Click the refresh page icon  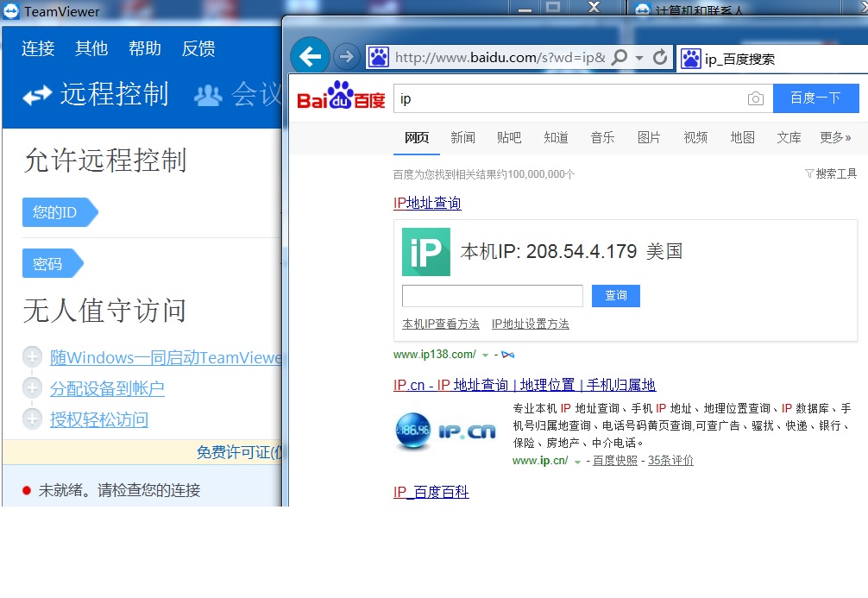point(660,57)
